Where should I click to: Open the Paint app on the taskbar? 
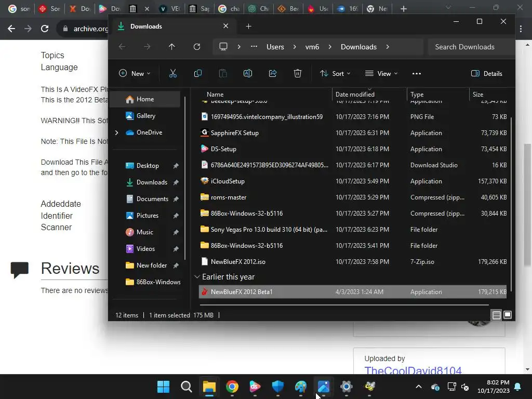[301, 387]
